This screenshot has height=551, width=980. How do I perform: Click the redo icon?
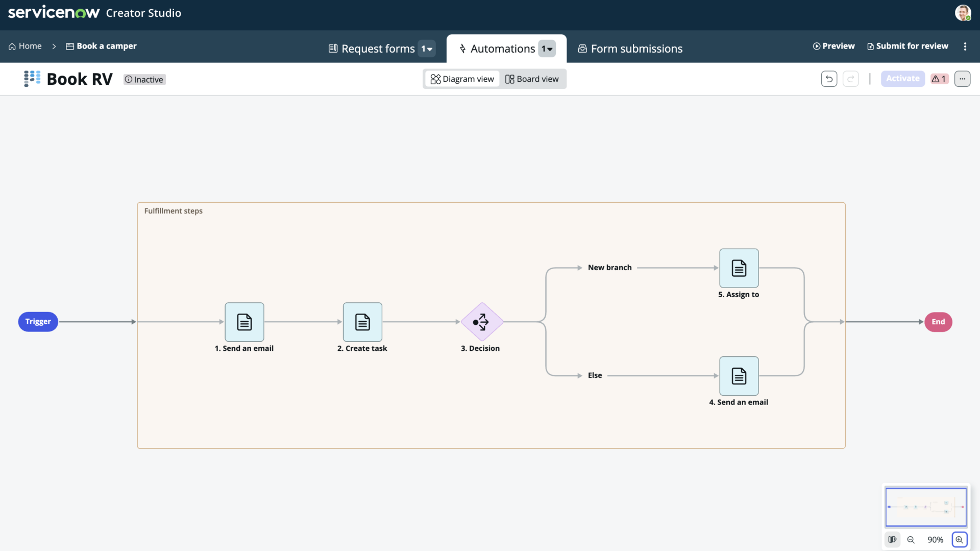851,79
